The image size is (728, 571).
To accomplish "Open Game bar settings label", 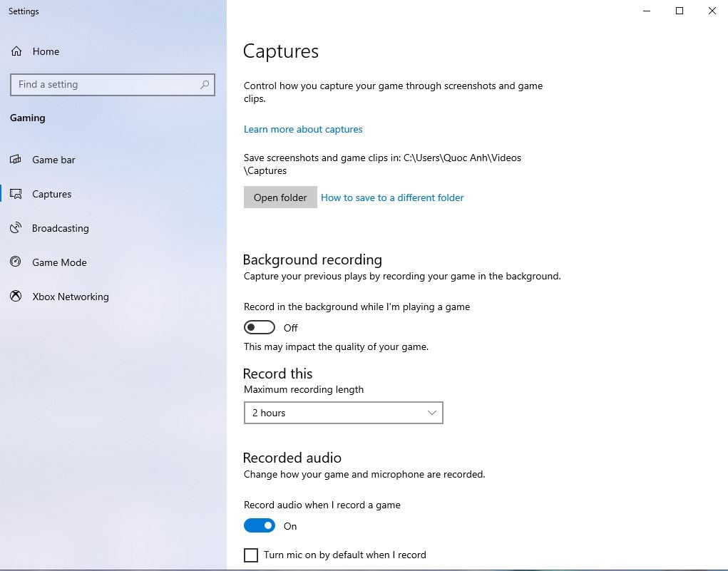I will pyautogui.click(x=53, y=160).
